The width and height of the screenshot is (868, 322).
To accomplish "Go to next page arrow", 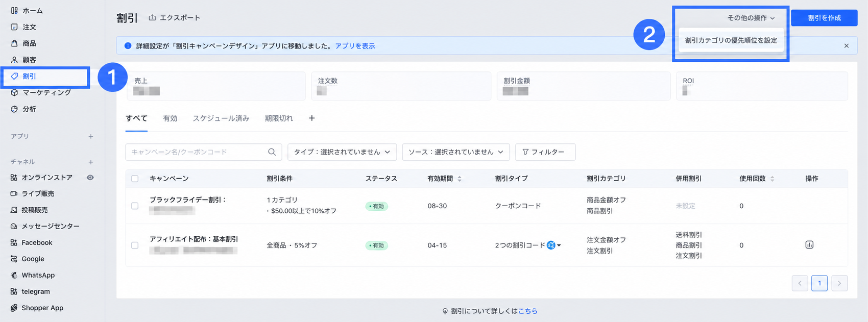I will [839, 283].
